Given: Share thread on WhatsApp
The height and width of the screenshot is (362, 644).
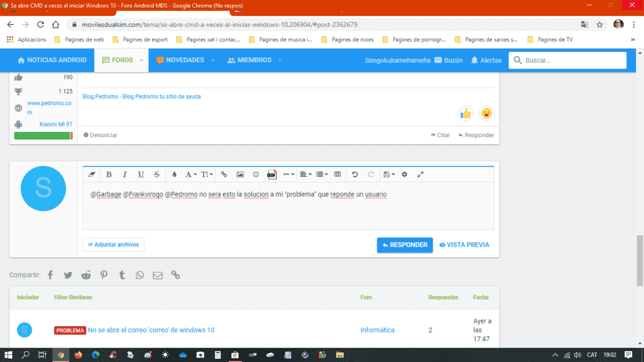Looking at the screenshot, I should point(140,275).
